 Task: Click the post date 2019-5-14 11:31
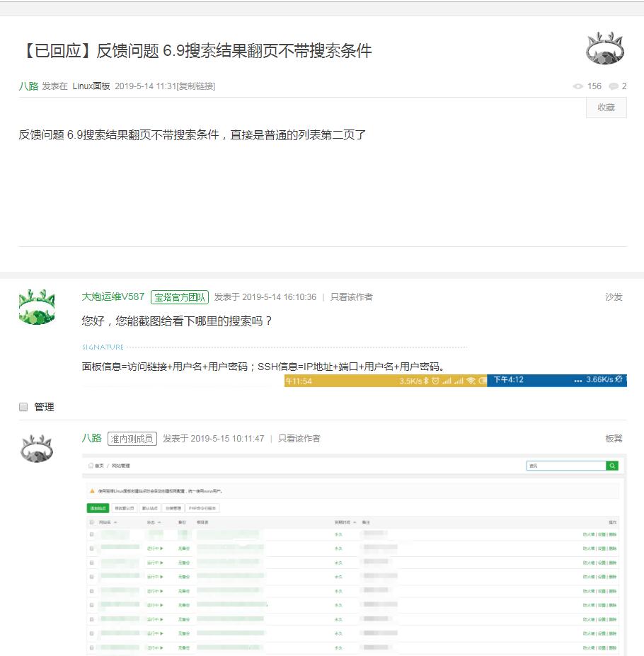(x=145, y=86)
